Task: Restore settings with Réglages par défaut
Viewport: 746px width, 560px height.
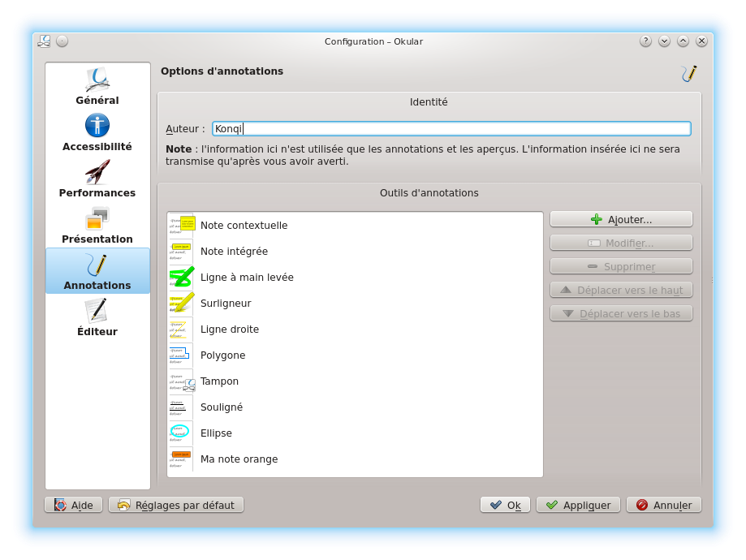Action: click(176, 505)
